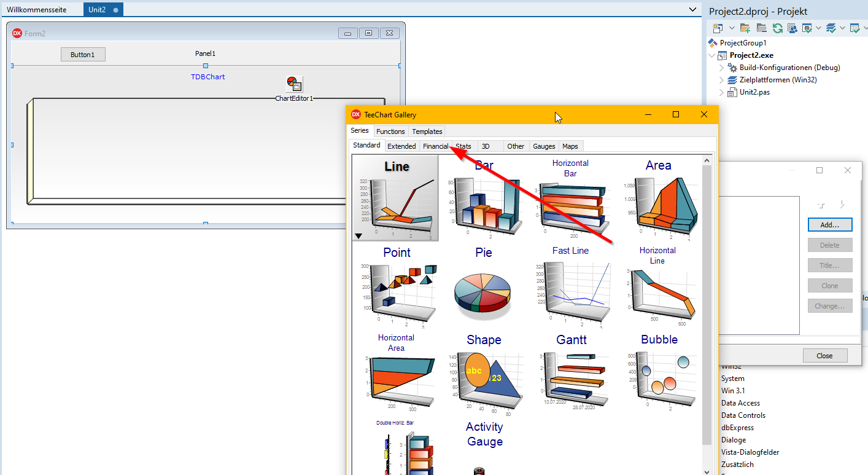Click the build configuration checkmark toolbar icon

(x=807, y=28)
